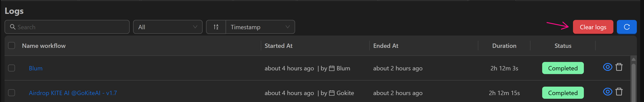Expand the Timestamp sort dropdown
The width and height of the screenshot is (644, 102).
260,27
